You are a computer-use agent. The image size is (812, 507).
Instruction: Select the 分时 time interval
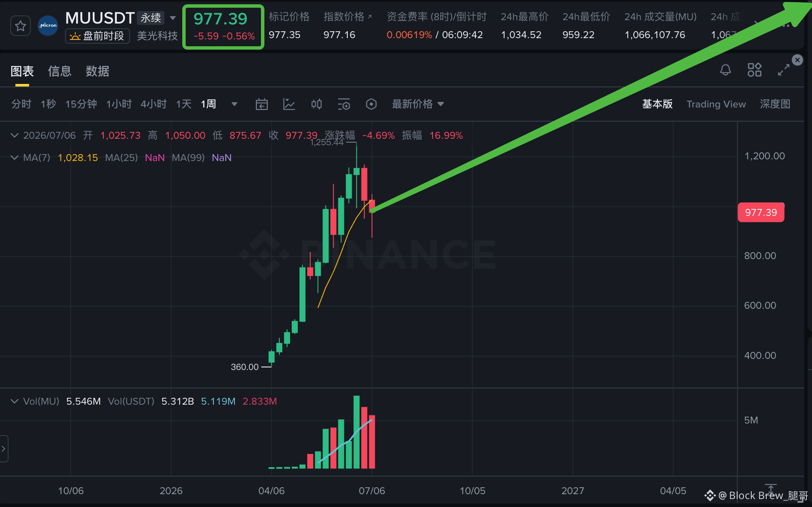click(21, 104)
